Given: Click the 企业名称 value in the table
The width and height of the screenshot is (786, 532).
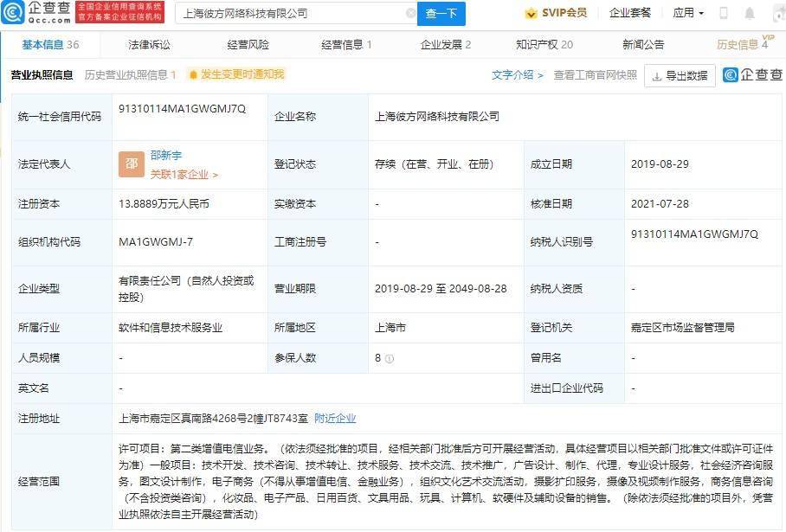Looking at the screenshot, I should tap(437, 116).
